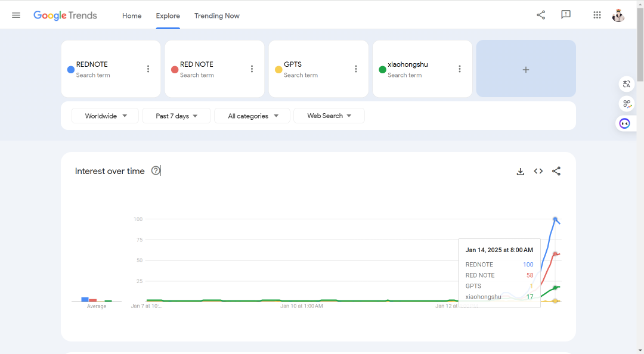Switch to the Trending Now tab

217,15
